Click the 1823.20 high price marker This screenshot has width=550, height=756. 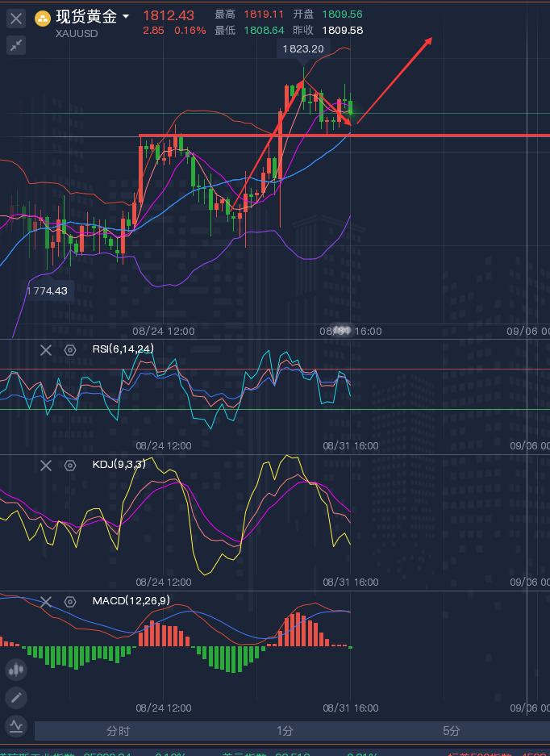(x=303, y=49)
